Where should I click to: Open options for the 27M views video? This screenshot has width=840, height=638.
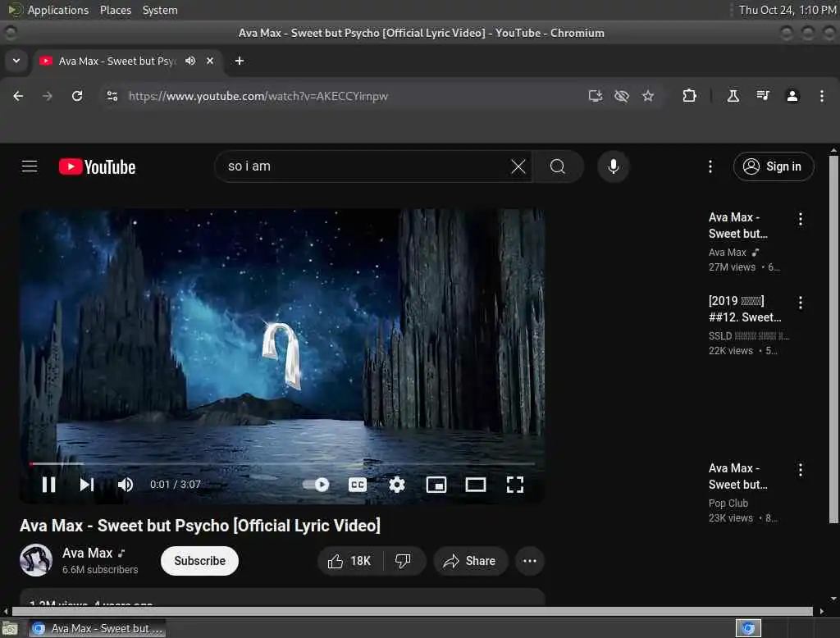(801, 219)
